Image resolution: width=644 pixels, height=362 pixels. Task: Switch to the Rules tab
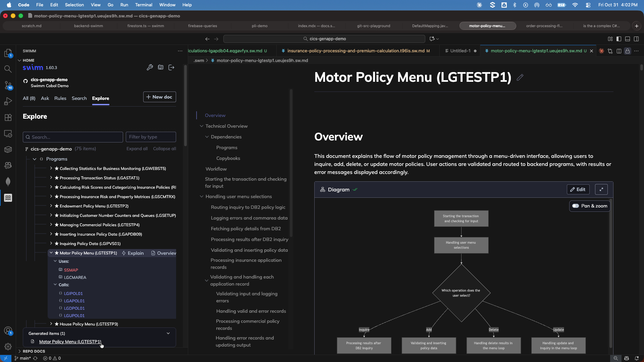coord(60,98)
